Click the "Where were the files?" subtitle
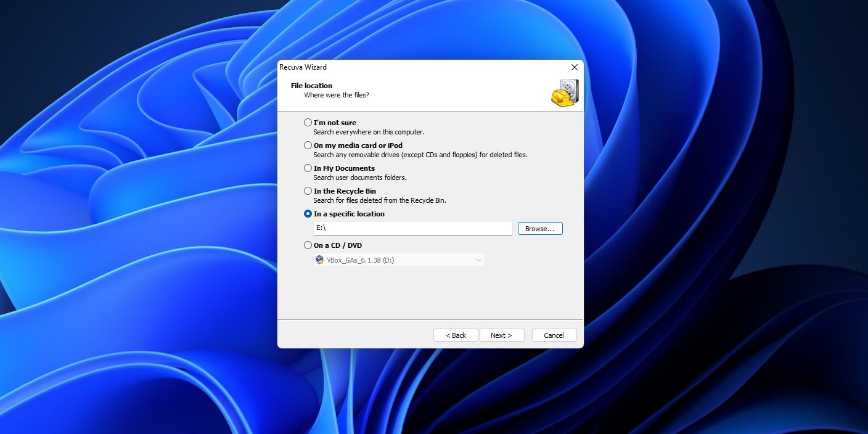This screenshot has height=434, width=868. click(x=337, y=95)
